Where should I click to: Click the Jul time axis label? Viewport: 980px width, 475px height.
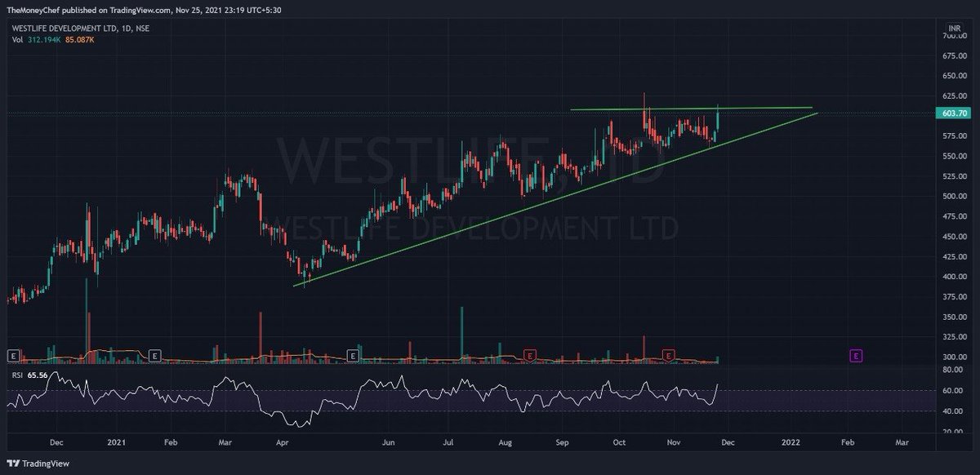[448, 442]
